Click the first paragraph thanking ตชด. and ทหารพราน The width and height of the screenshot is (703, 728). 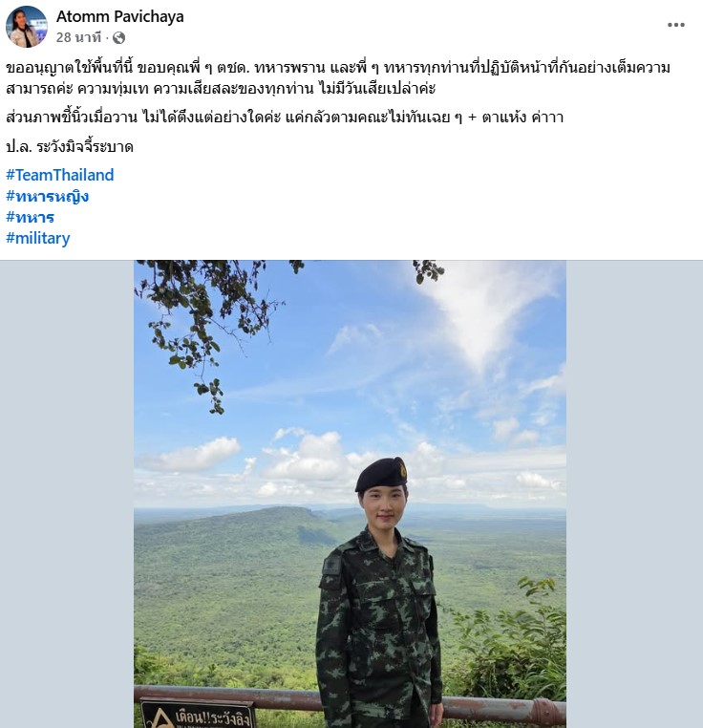pos(338,78)
